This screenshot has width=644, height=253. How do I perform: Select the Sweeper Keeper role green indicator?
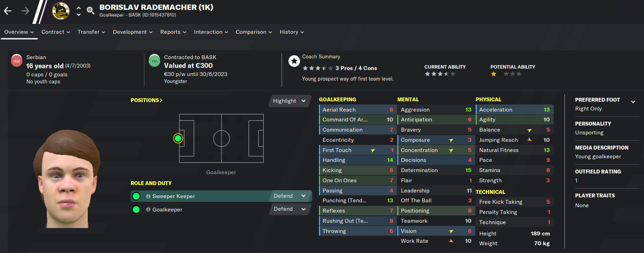tap(136, 196)
